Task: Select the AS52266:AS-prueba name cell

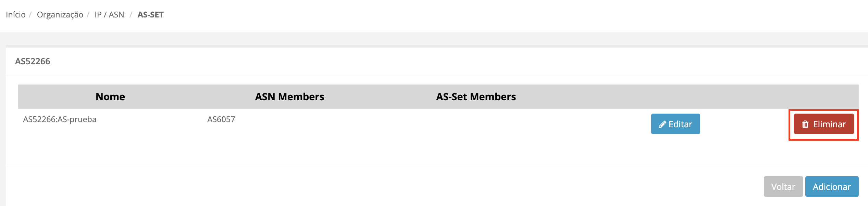Action: click(x=60, y=119)
